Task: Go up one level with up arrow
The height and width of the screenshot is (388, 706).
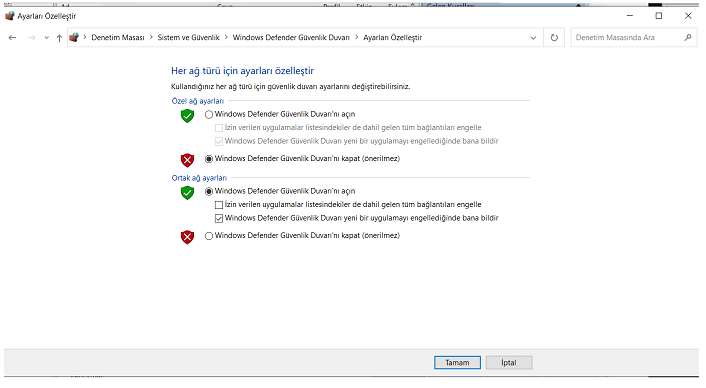Action: pyautogui.click(x=59, y=38)
